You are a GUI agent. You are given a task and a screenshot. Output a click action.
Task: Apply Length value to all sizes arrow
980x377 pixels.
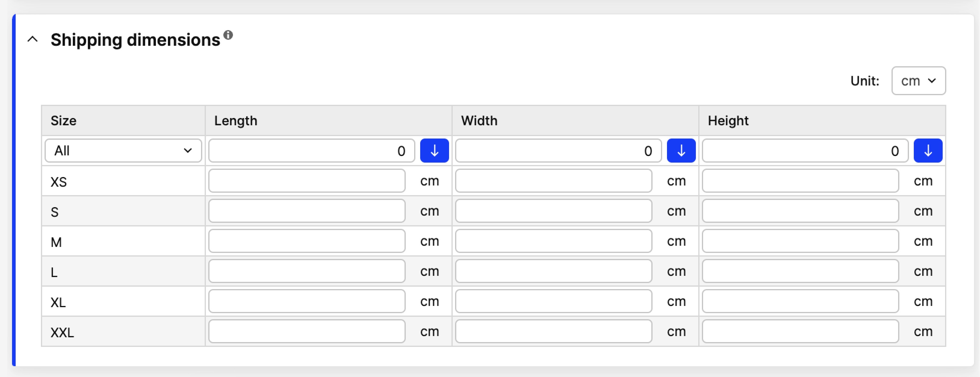point(434,151)
